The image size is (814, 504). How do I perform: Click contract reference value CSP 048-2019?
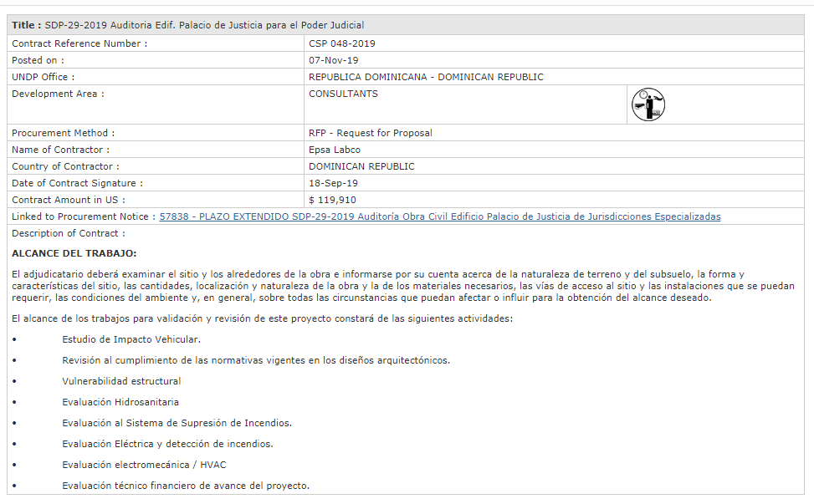pos(341,44)
